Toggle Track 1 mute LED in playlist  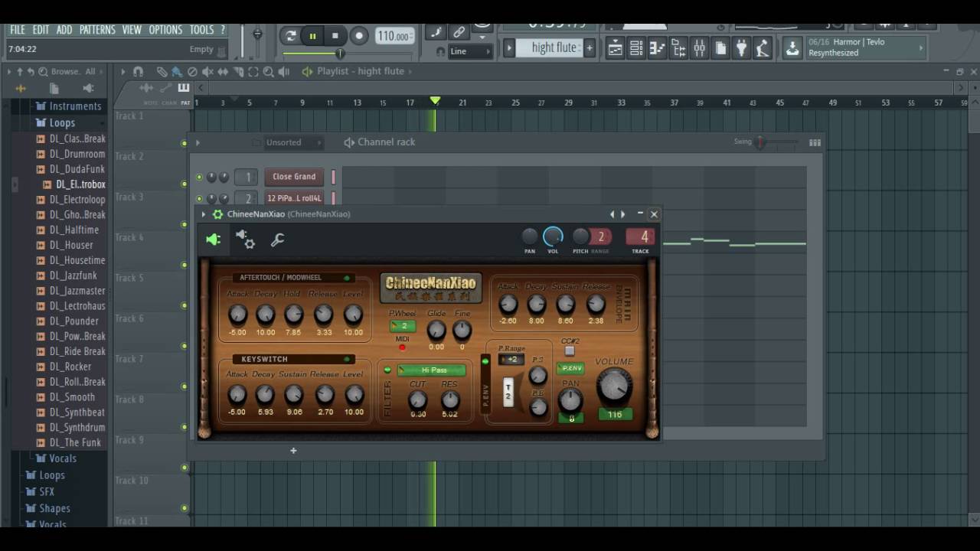[184, 143]
